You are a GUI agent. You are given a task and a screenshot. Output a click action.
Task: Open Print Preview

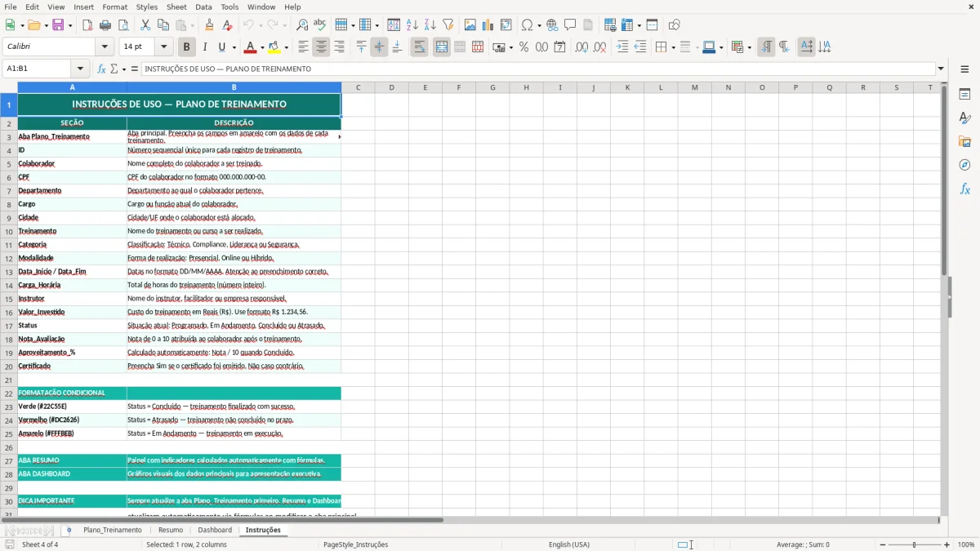(x=123, y=25)
